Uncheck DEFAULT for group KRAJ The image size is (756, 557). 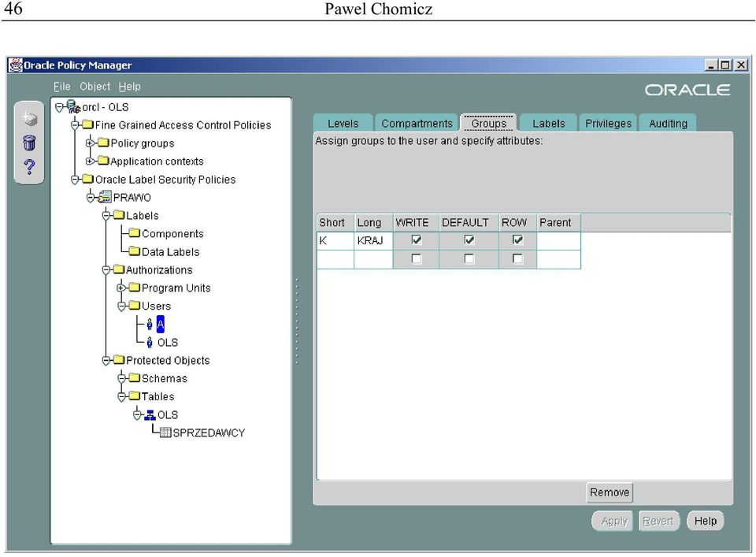pyautogui.click(x=469, y=240)
